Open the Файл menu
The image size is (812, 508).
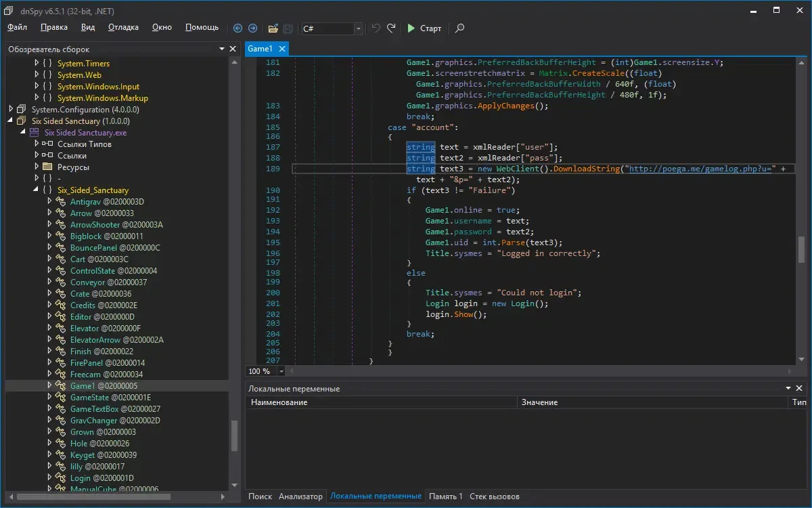18,27
